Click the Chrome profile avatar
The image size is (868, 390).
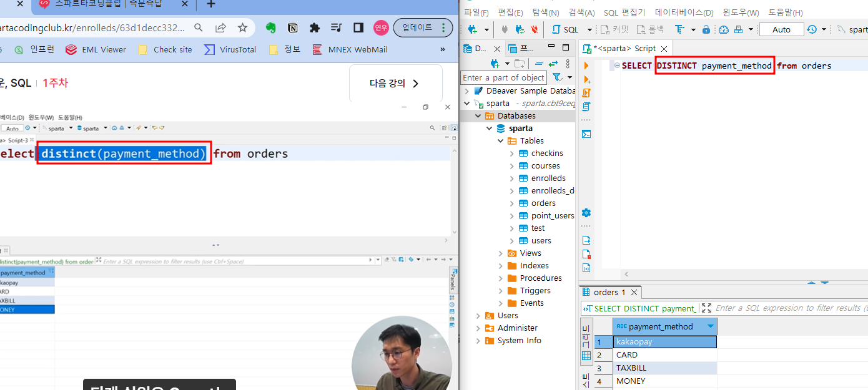(x=381, y=28)
